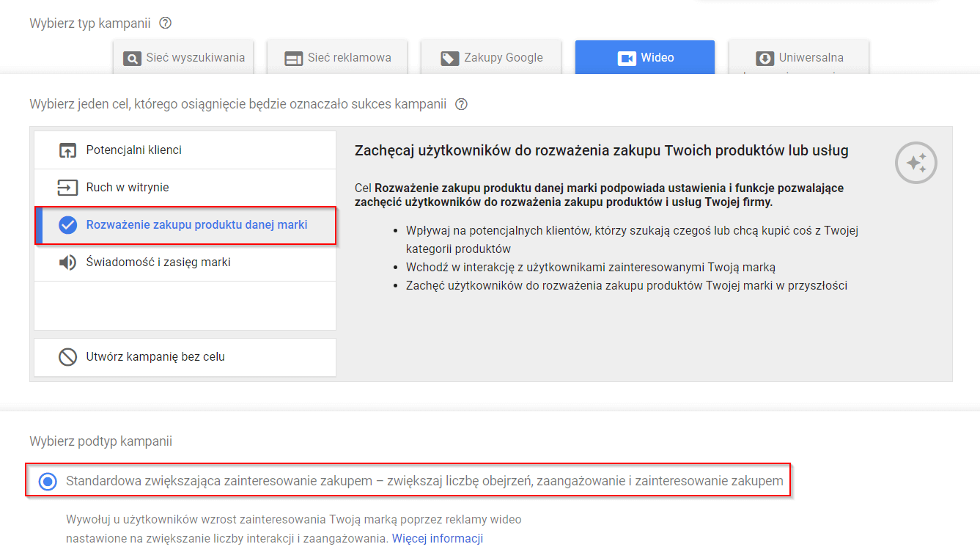
Task: Click the blue checkmark on selected goal
Action: 67,225
